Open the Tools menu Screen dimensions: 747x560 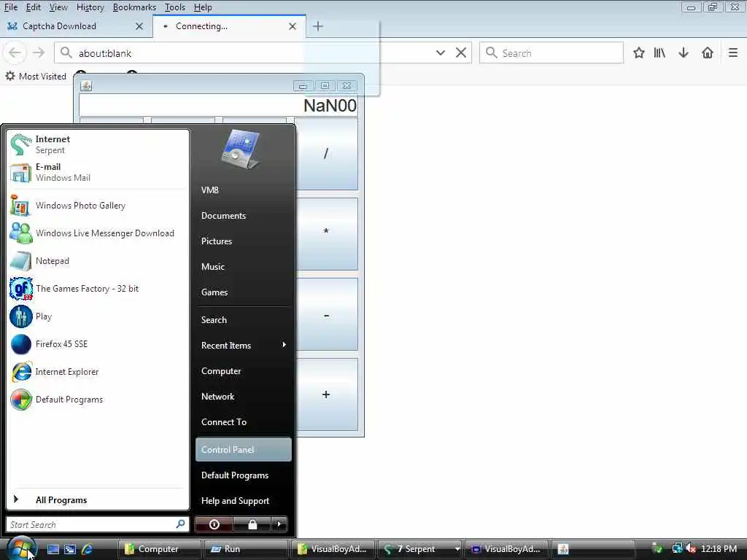coord(175,7)
